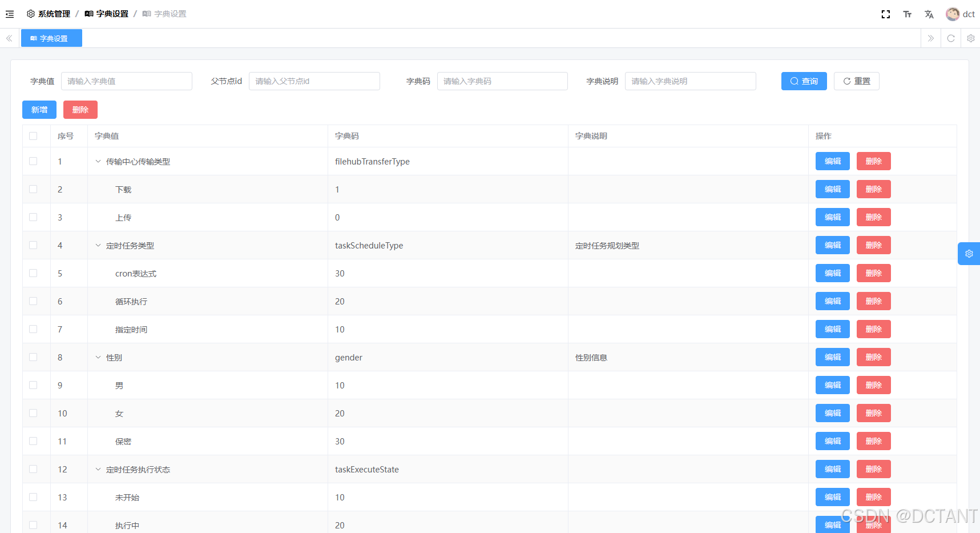Edit the 女 row

[x=833, y=413]
